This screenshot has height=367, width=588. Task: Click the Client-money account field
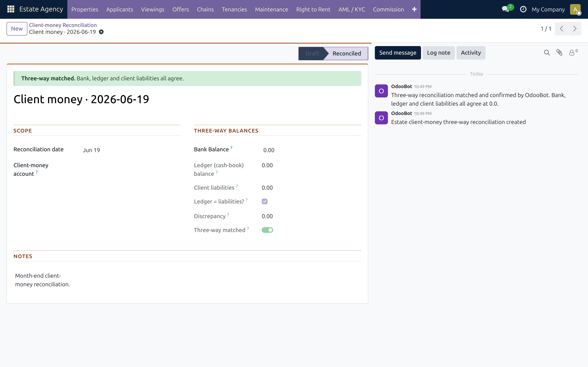131,169
